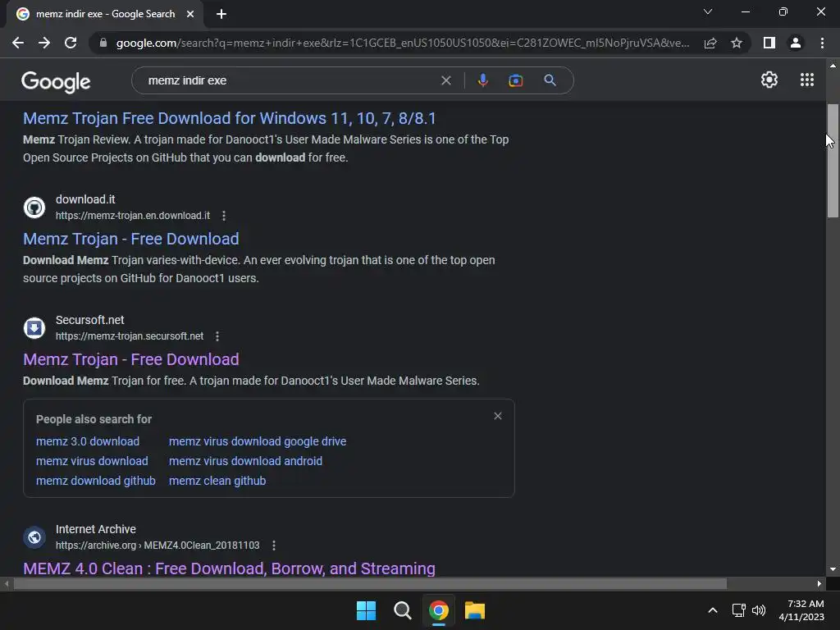Viewport: 840px width, 630px height.
Task: Open more options for download.it result
Action: point(224,216)
